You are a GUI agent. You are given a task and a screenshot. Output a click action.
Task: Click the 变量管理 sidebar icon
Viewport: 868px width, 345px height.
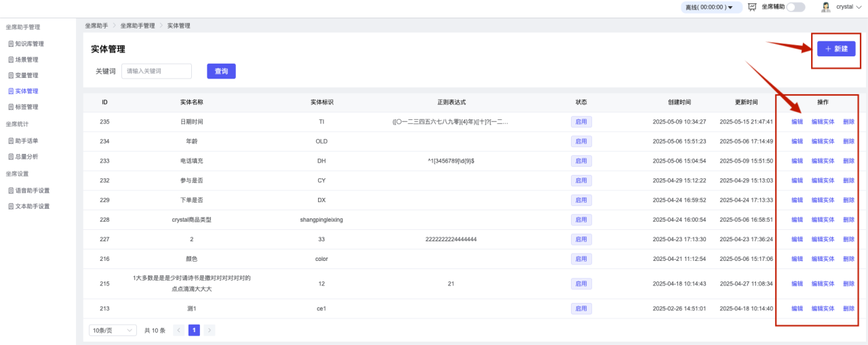(x=11, y=75)
